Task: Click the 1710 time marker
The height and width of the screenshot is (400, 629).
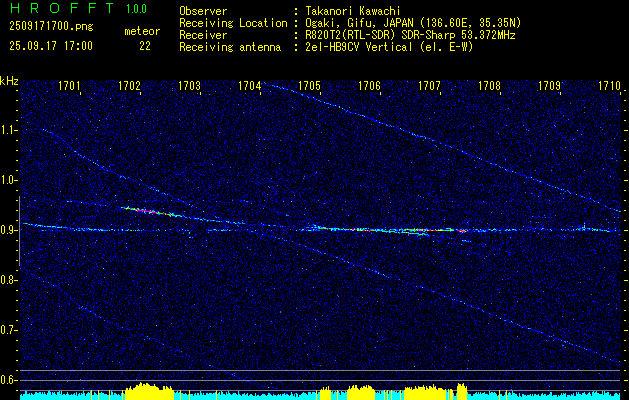Action: click(x=609, y=86)
